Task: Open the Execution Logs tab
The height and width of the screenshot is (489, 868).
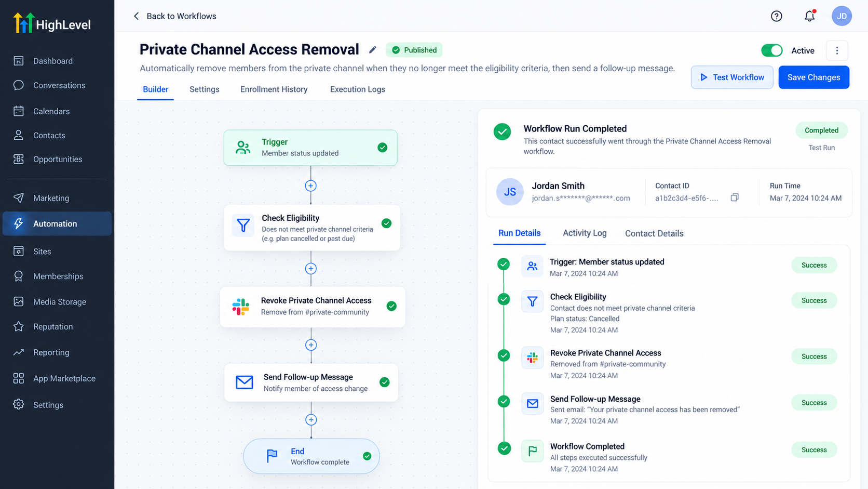Action: 357,89
